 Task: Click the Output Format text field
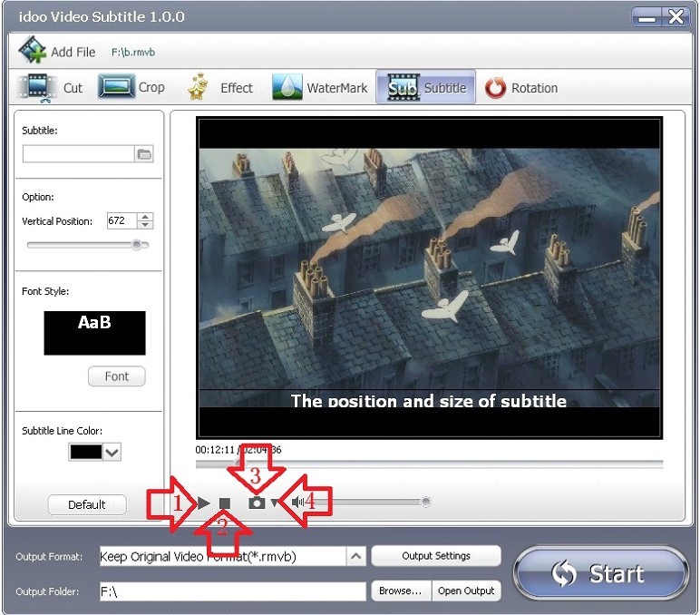pos(223,556)
